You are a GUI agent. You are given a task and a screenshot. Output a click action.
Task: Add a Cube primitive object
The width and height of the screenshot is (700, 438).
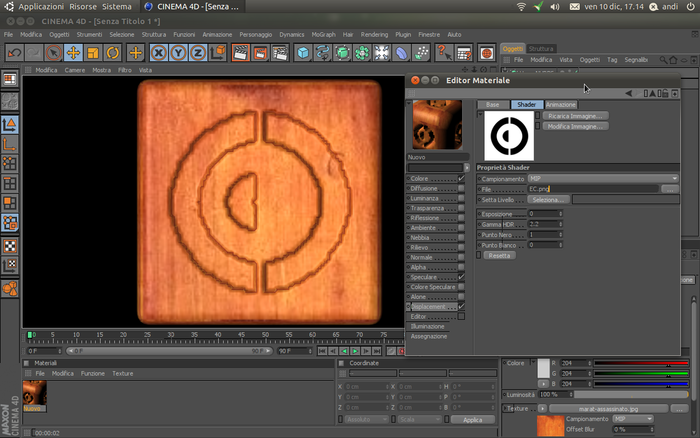pos(303,53)
